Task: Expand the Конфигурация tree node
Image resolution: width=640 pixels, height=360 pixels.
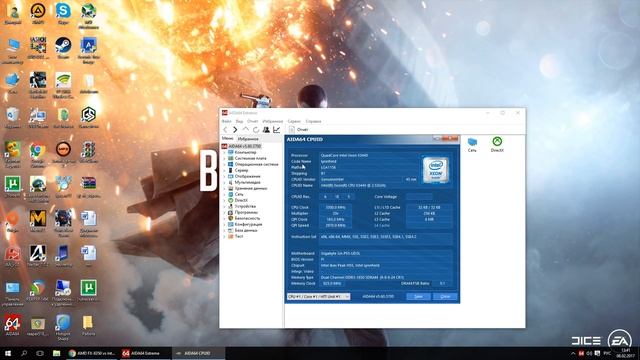Action: [224, 224]
